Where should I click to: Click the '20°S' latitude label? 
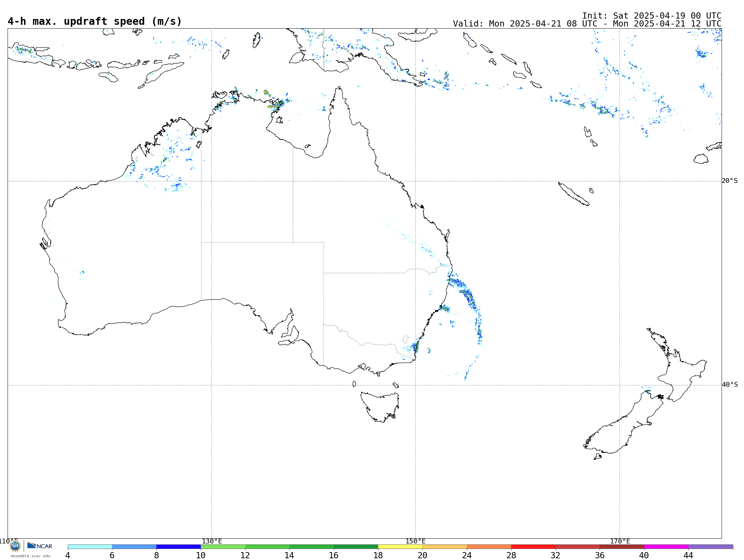point(730,181)
